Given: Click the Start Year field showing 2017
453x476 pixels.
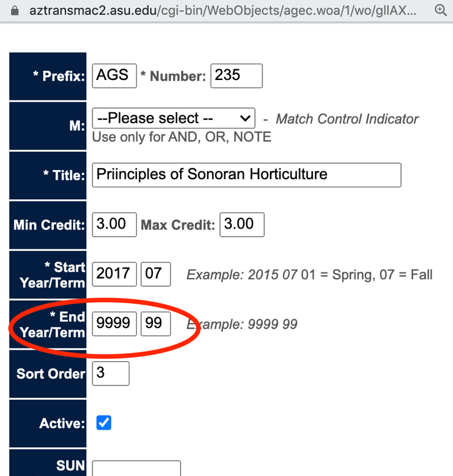Looking at the screenshot, I should coord(114,274).
